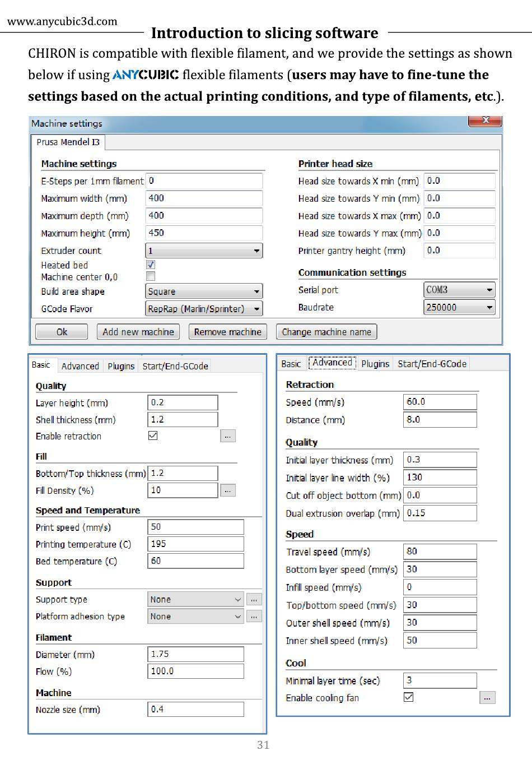
Task: Open Fill Density ellipsis button
Action: [228, 490]
